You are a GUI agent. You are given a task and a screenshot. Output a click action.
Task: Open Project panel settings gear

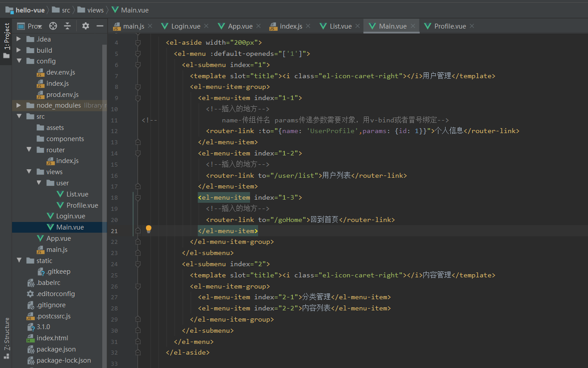(x=86, y=26)
